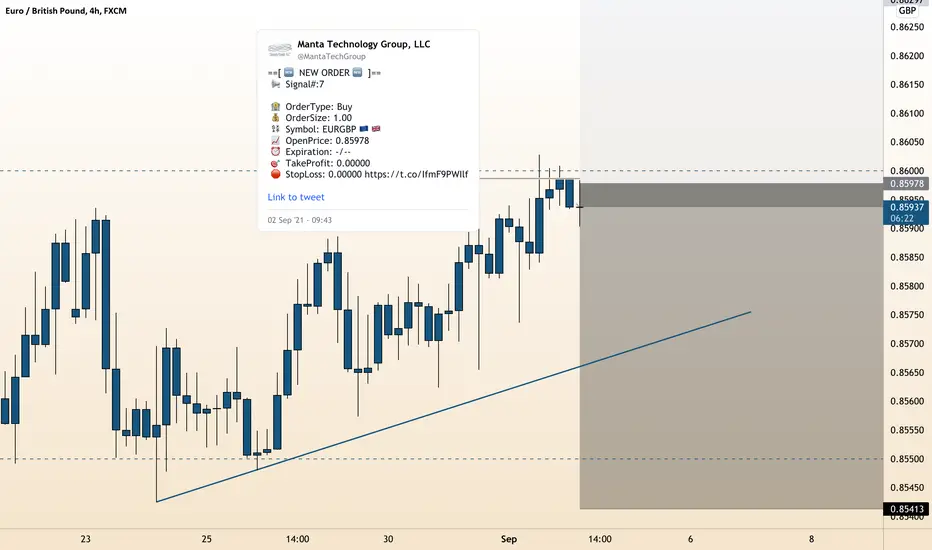Click the 0.85978 order price label
This screenshot has height=550, width=932.
pyautogui.click(x=906, y=184)
